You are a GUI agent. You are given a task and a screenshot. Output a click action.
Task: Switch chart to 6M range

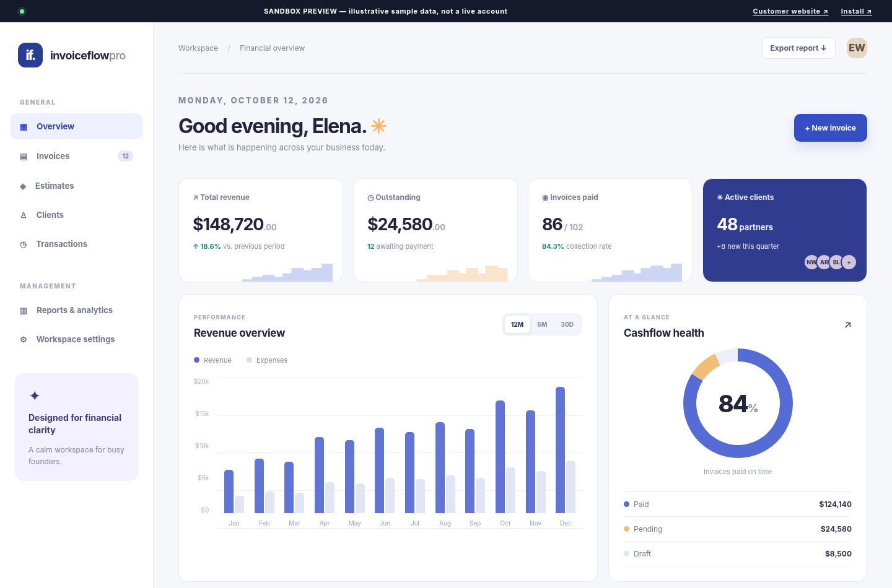tap(542, 324)
